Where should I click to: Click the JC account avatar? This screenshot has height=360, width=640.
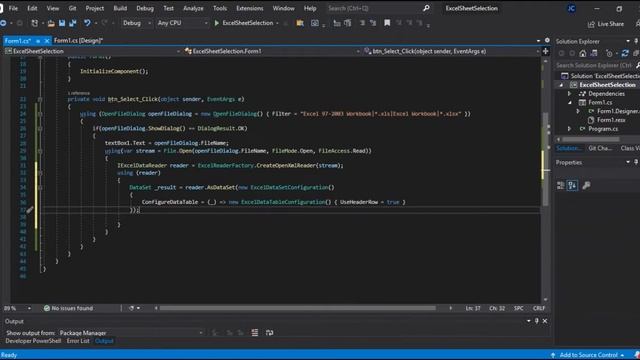tap(571, 9)
